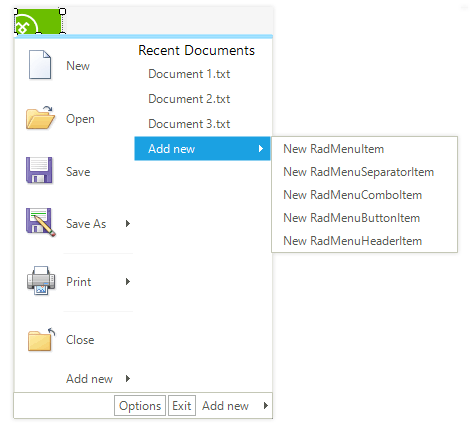Choose New RadMenuButtonItem
The image size is (470, 435).
[x=352, y=218]
